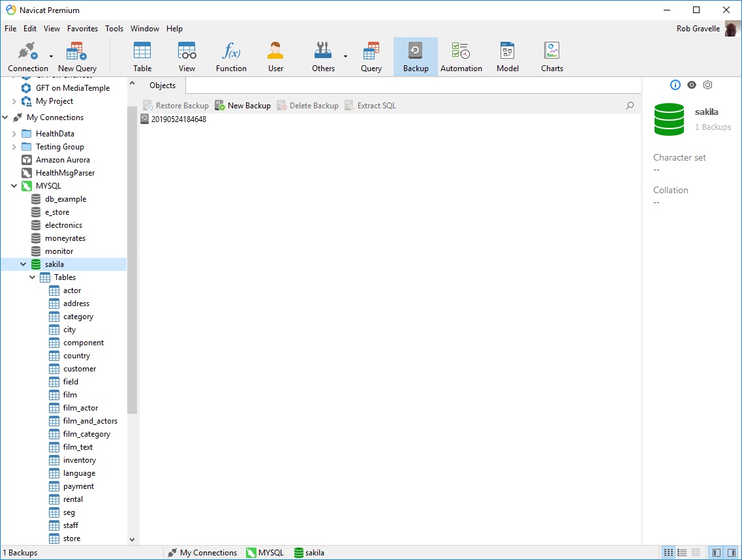Collapse the My Connections group

pos(5,117)
